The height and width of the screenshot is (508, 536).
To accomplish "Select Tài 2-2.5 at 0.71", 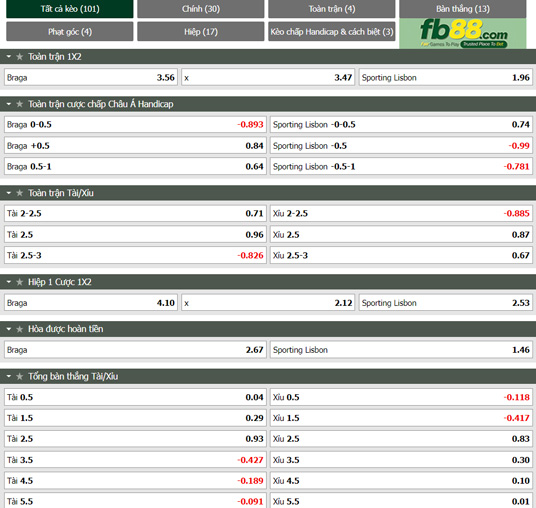I will (135, 214).
